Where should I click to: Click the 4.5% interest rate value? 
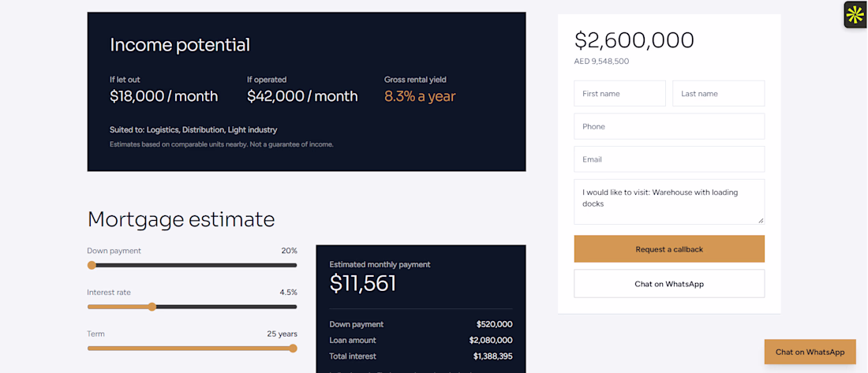288,293
